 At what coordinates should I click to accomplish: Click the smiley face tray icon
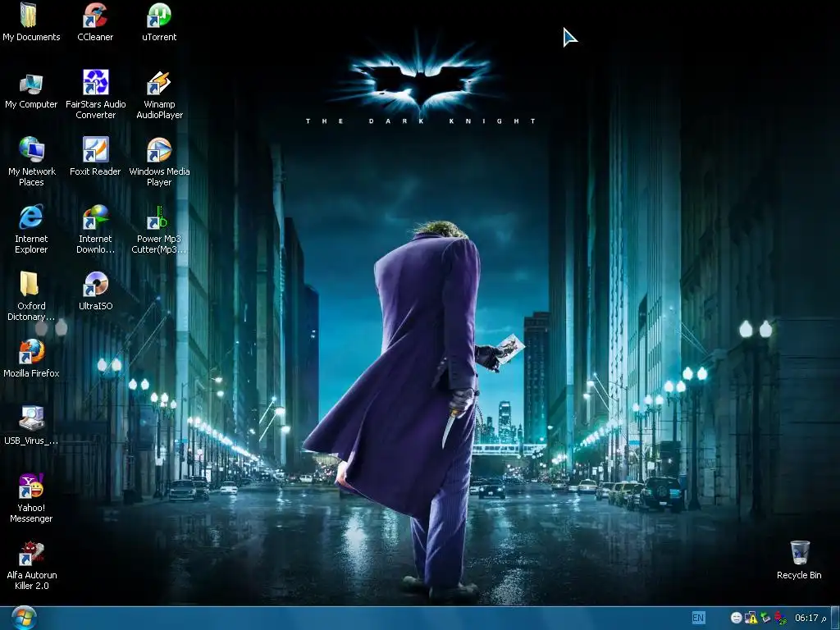[x=736, y=618]
